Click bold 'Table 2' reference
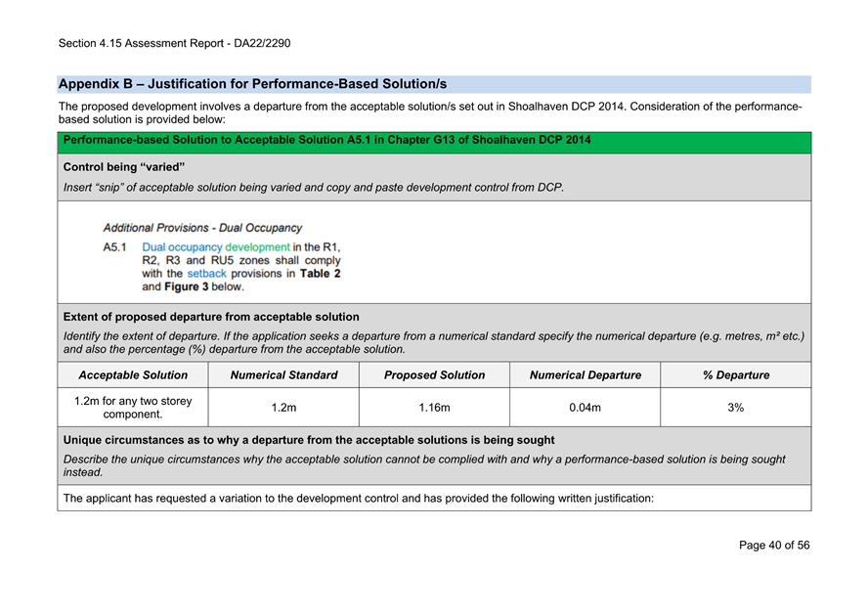The image size is (868, 614). point(320,274)
